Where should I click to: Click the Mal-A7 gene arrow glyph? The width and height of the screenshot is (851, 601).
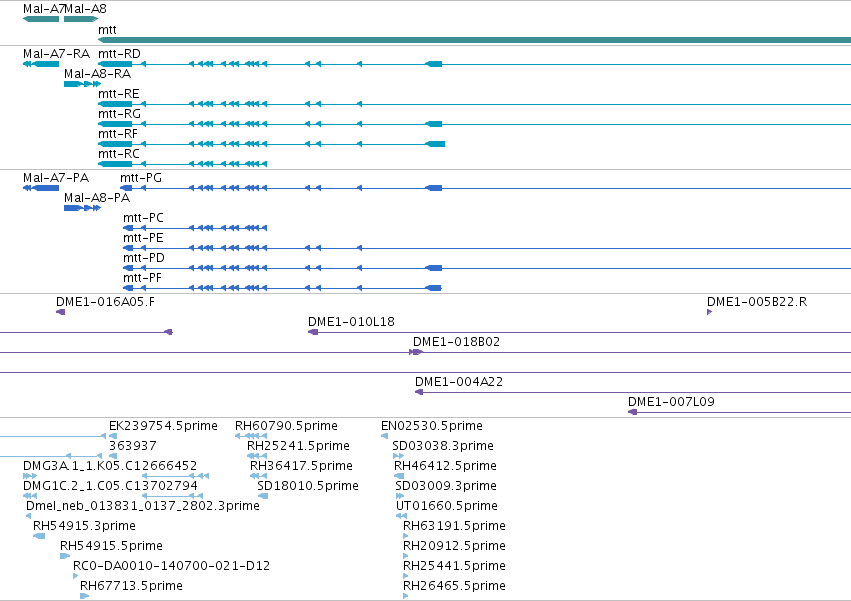tap(41, 19)
